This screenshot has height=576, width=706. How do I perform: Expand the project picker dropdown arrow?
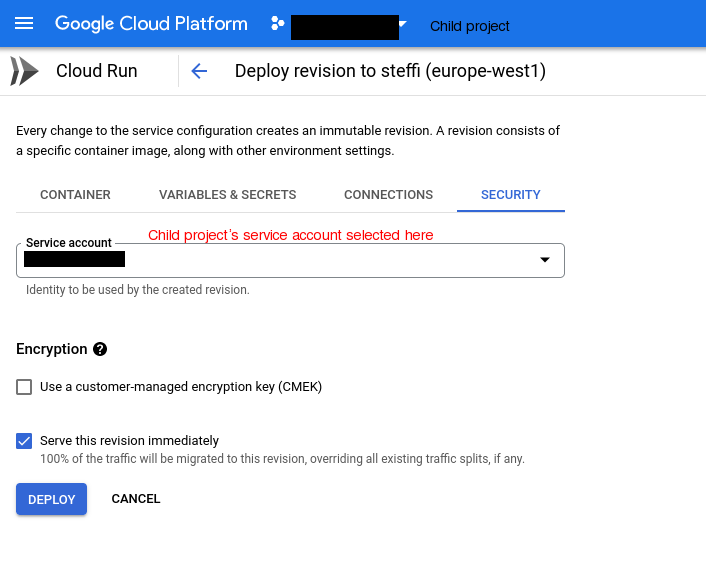point(403,23)
